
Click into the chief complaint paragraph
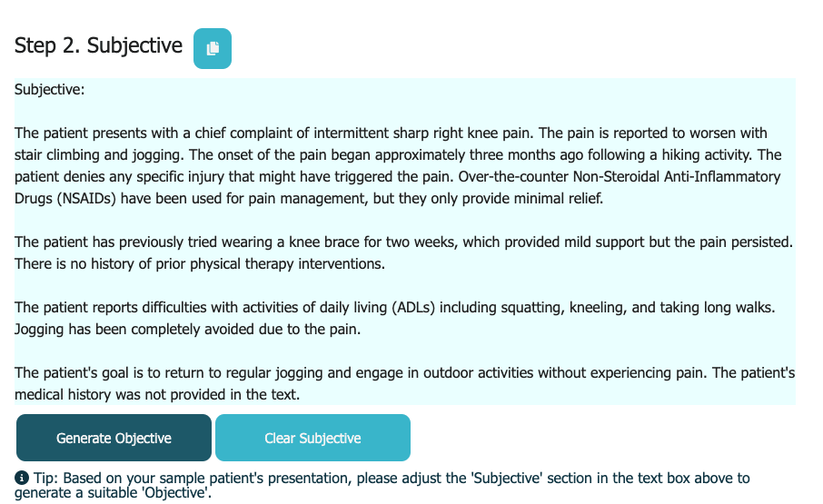(397, 165)
